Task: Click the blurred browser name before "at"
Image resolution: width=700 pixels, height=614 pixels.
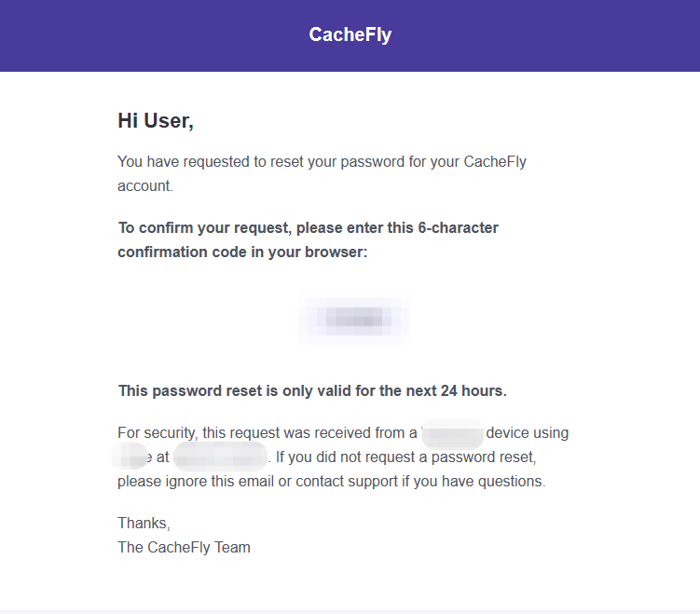Action: coord(131,457)
